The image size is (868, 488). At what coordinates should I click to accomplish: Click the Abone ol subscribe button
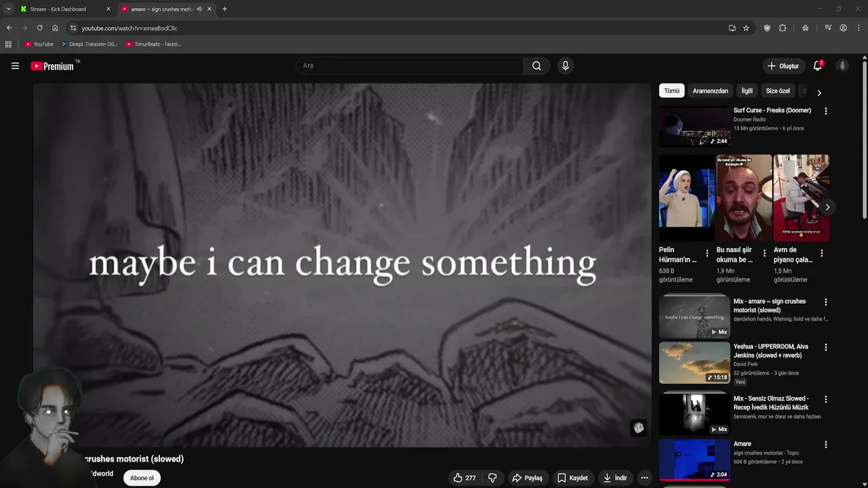[142, 478]
